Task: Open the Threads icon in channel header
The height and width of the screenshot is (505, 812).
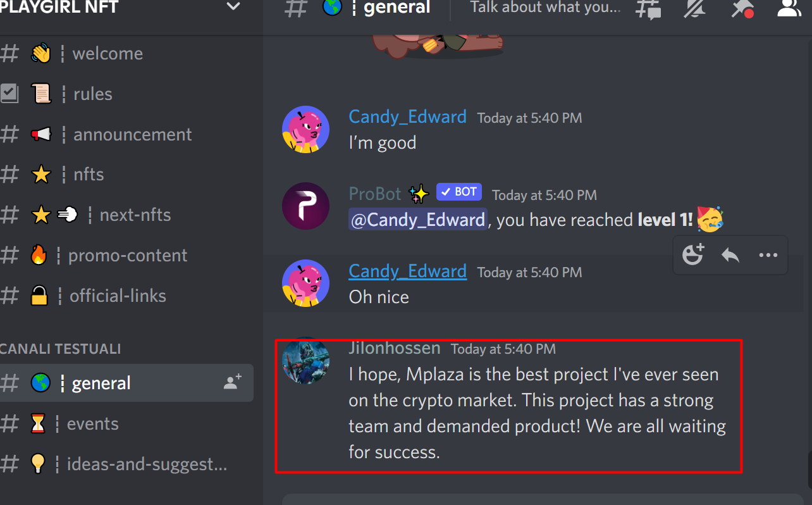Action: click(648, 8)
